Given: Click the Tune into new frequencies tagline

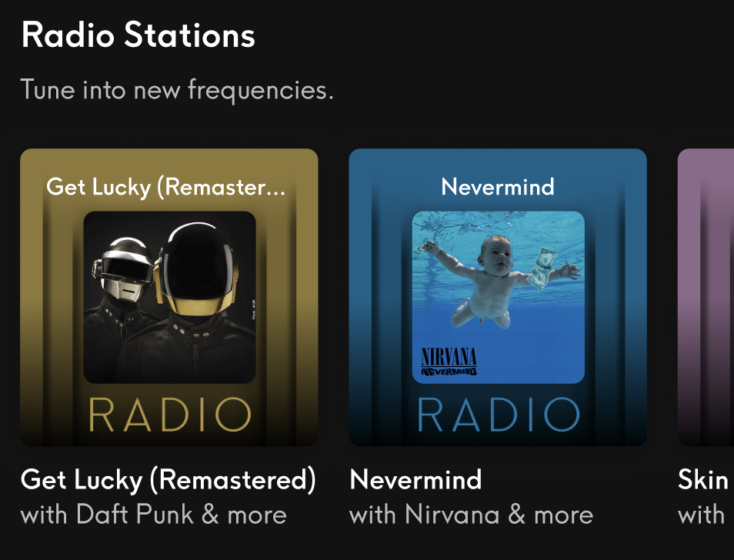Looking at the screenshot, I should click(177, 89).
